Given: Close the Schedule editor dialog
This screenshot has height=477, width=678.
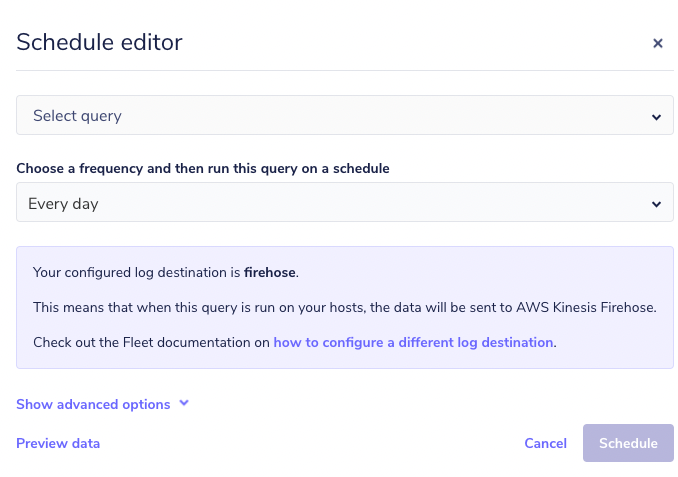Looking at the screenshot, I should (x=658, y=43).
